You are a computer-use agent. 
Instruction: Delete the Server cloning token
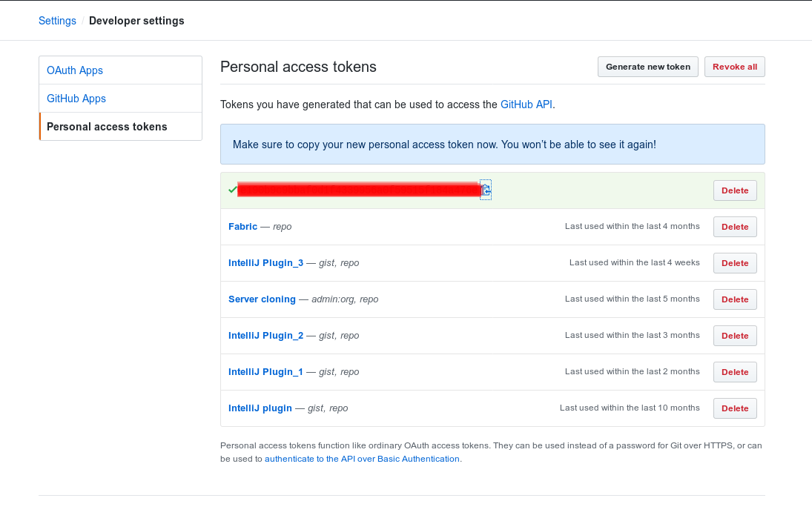coord(735,299)
